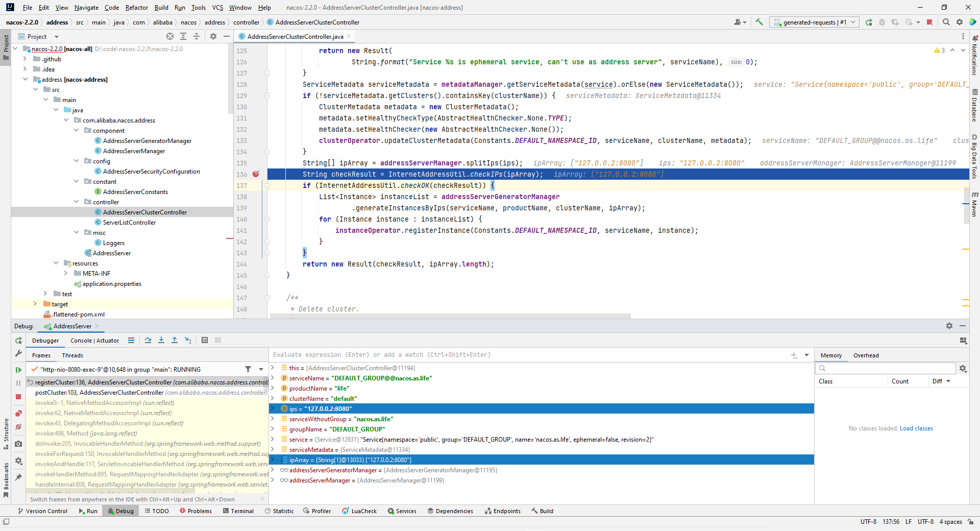Toggle the breakpoint on line 136
Viewport: 980px width, 531px height.
[x=256, y=174]
